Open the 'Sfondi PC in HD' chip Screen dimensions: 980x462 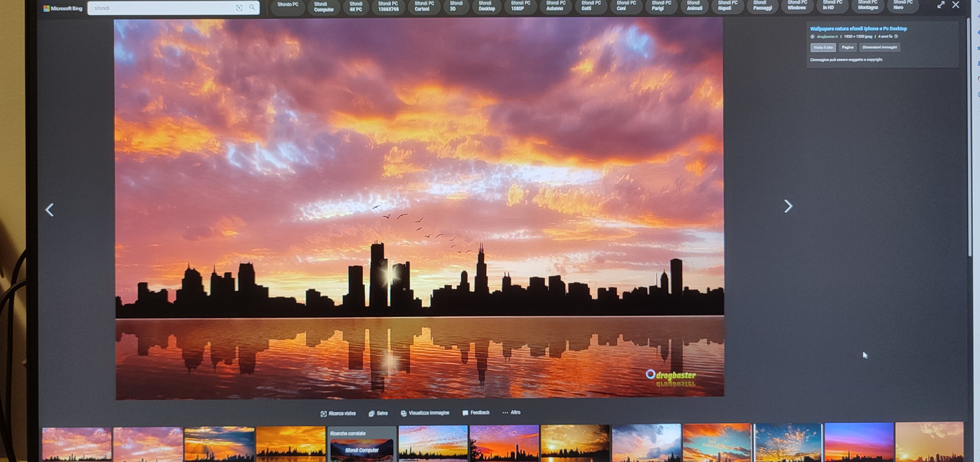[x=832, y=5]
